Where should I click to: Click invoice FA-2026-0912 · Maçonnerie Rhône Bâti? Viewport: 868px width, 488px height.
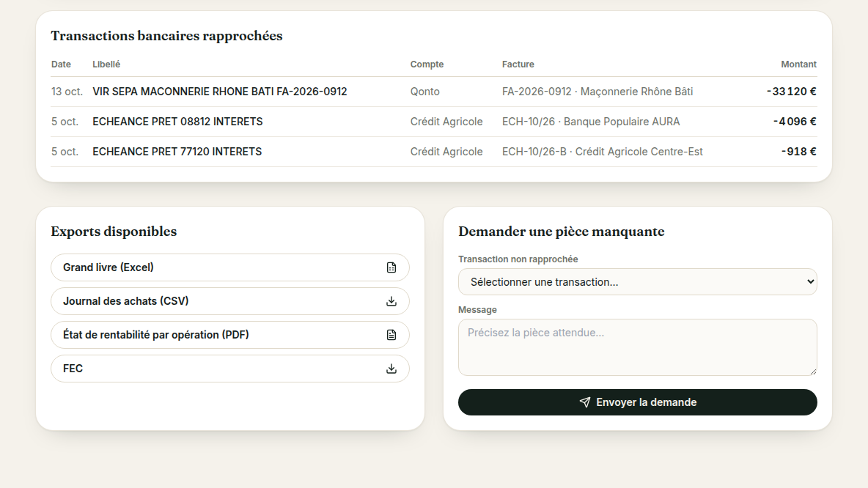click(597, 92)
